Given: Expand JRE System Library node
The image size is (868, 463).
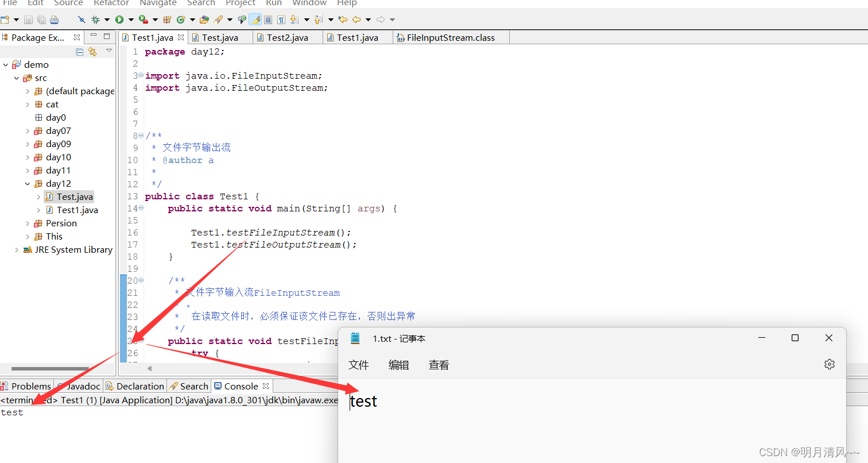Looking at the screenshot, I should pyautogui.click(x=17, y=249).
